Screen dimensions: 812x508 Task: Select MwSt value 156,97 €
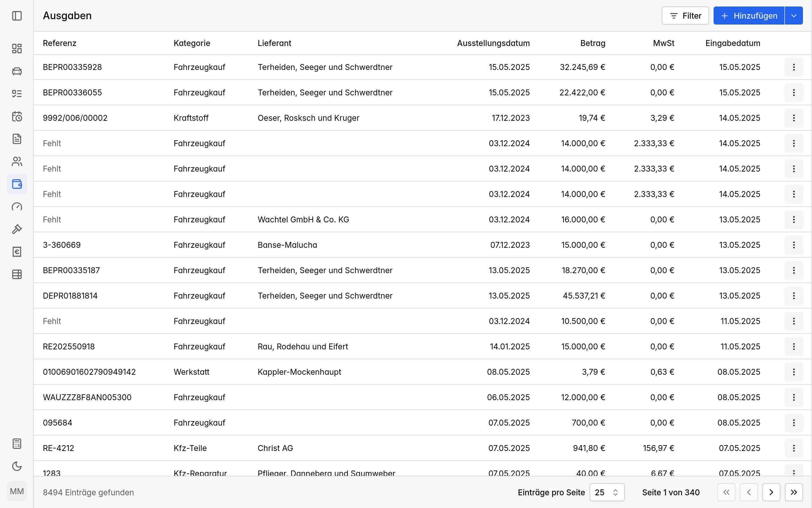pyautogui.click(x=658, y=448)
